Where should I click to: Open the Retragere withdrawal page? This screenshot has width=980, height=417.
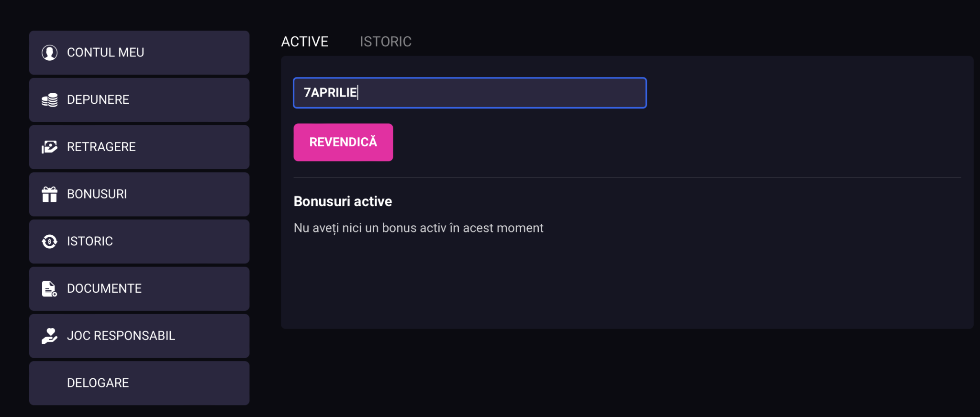139,147
